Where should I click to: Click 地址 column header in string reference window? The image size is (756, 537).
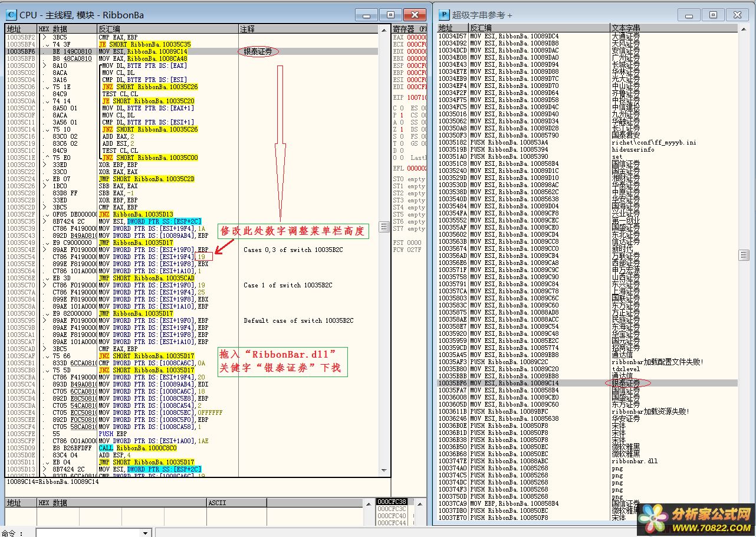(x=452, y=28)
